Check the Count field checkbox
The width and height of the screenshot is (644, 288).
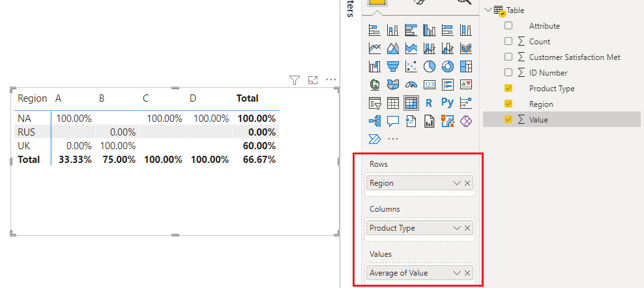coord(508,41)
